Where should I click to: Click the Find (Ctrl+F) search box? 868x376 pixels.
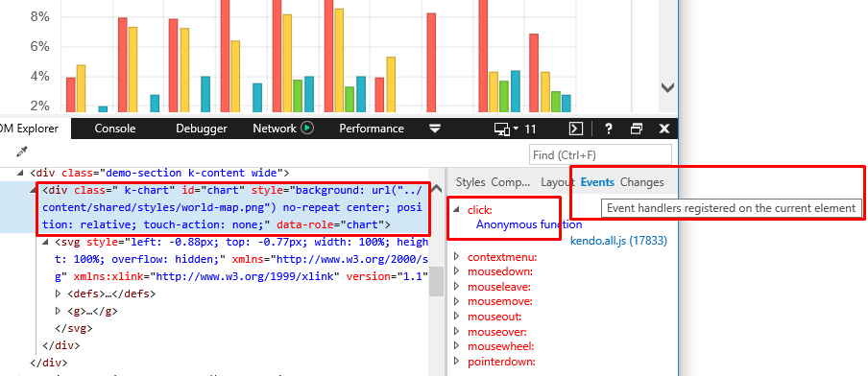click(601, 155)
